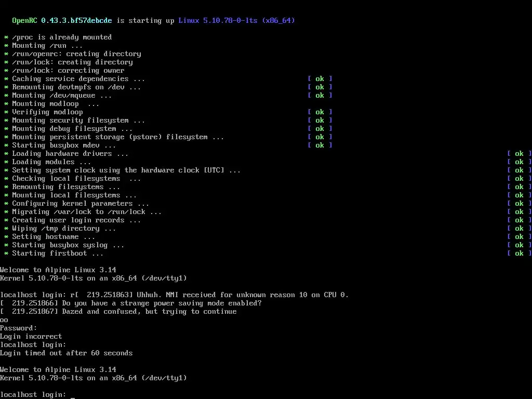The image size is (532, 399).
Task: Click the bottom 'localhost login:' prompt cursor
Action: tap(73, 395)
